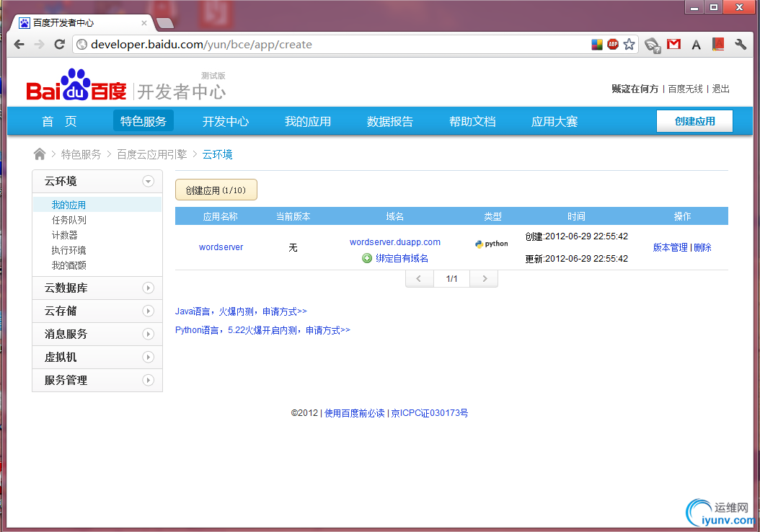
Task: Click the 时间 column header
Action: 576,216
